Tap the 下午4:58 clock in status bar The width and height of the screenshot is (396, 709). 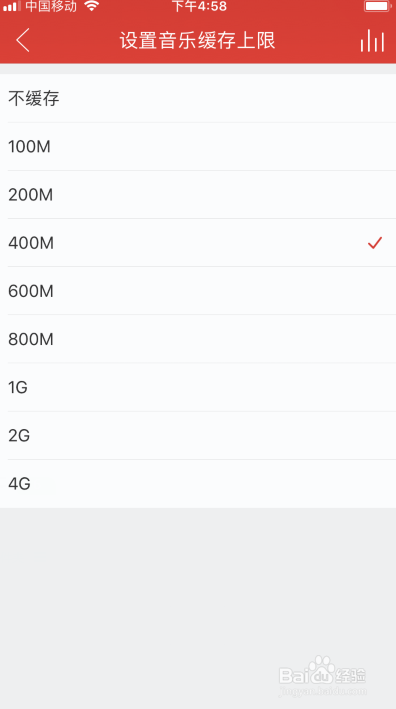tap(199, 6)
